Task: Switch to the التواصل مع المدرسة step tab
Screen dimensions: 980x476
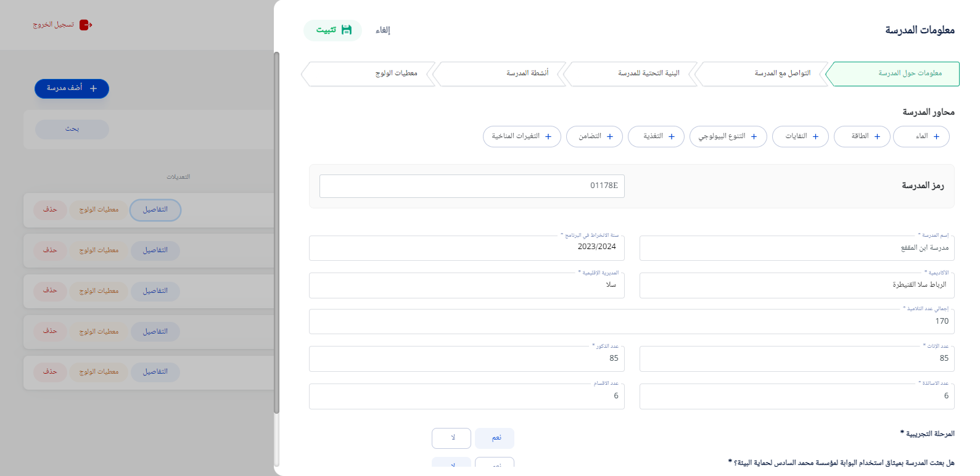Action: pos(764,73)
